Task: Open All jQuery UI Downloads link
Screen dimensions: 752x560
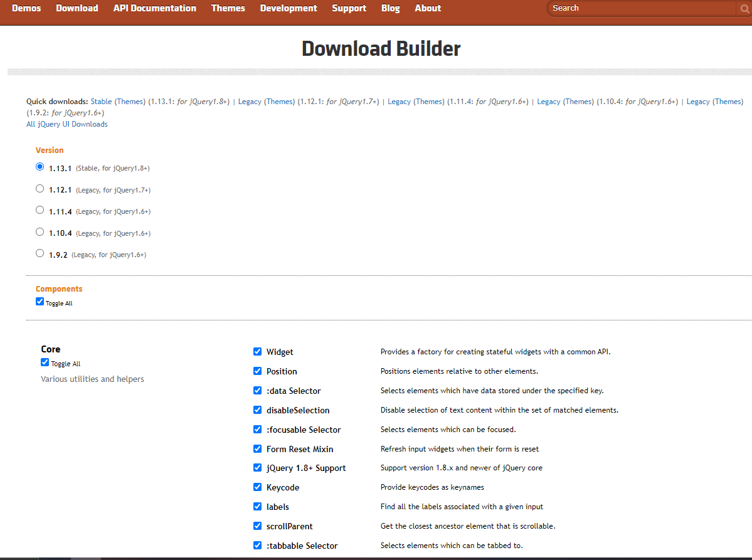Action: [67, 124]
